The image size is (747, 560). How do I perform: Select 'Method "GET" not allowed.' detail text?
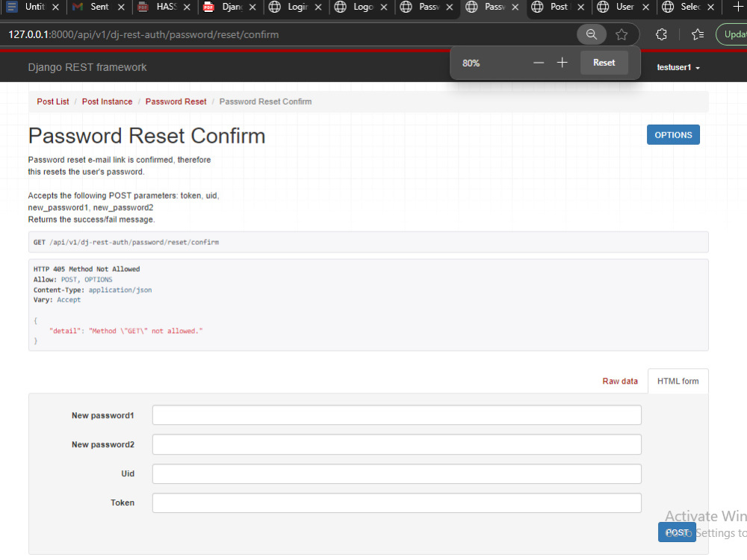point(146,331)
